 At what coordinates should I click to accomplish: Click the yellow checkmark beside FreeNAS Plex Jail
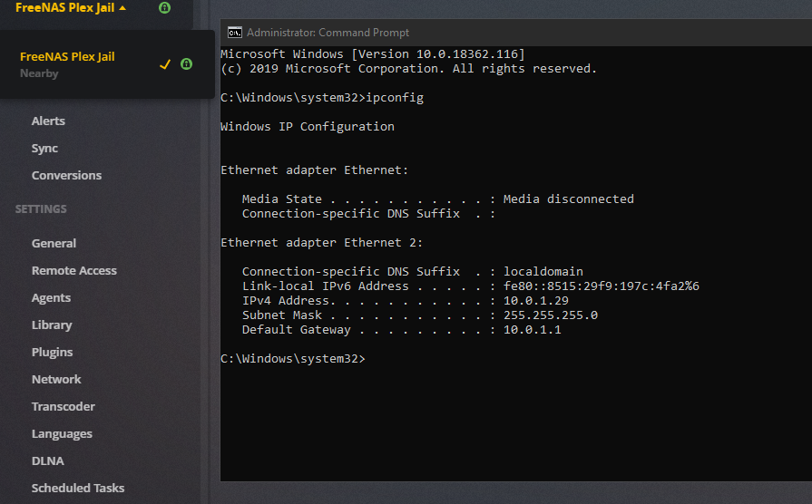tap(165, 64)
